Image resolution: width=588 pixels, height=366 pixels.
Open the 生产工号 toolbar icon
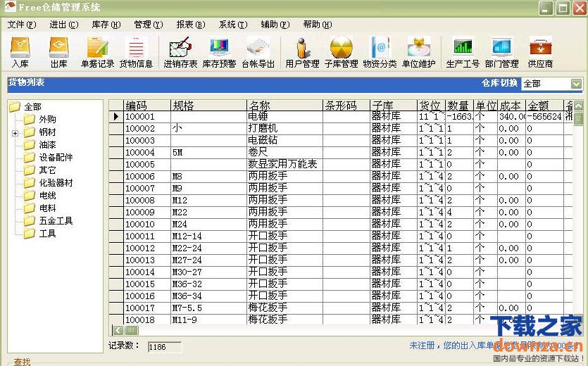click(463, 52)
